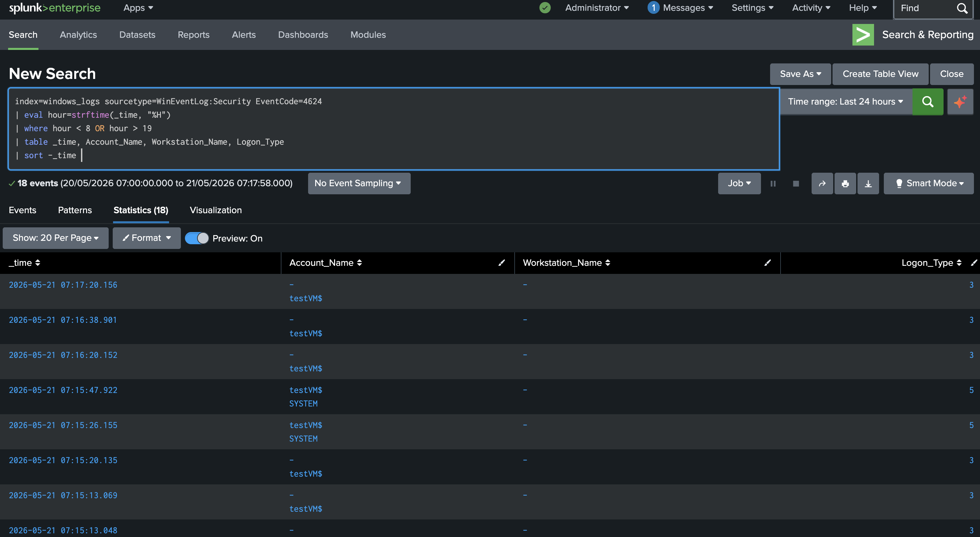Click testVM$ in the 07:16:38.901 row
The width and height of the screenshot is (980, 537).
[305, 334]
